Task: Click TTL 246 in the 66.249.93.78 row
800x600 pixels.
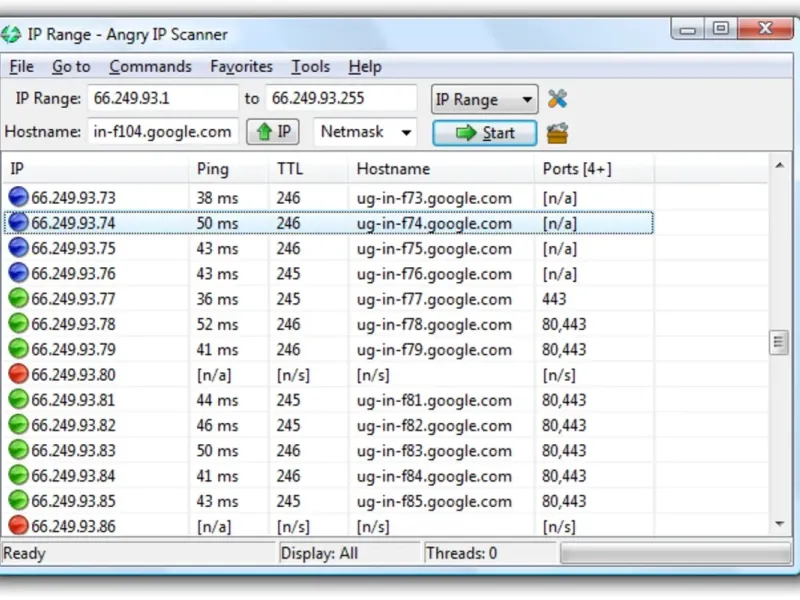Action: click(288, 324)
